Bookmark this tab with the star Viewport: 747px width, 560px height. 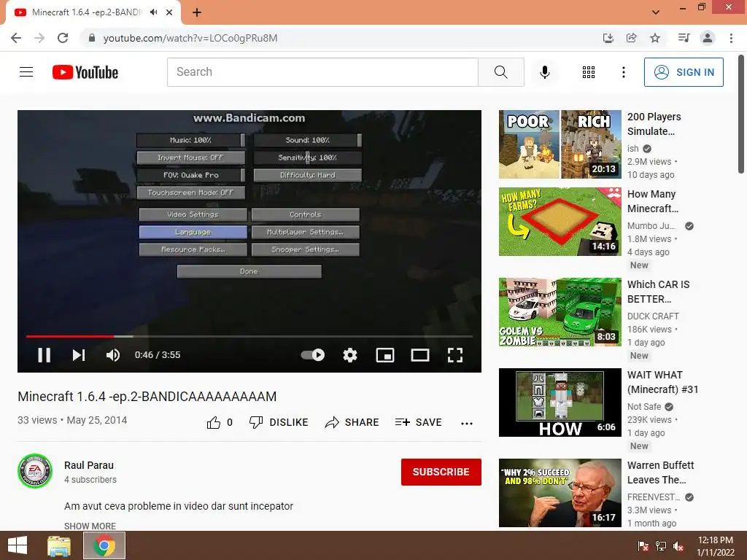click(655, 38)
